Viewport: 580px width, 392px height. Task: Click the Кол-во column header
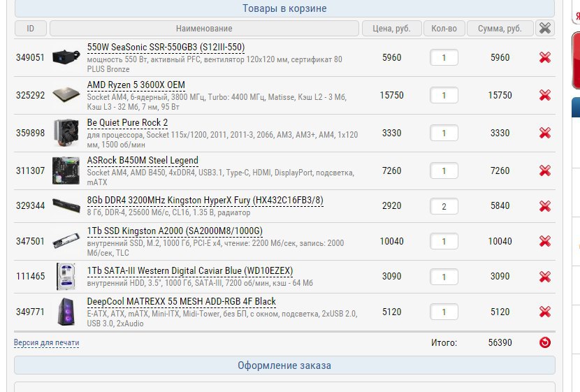[x=444, y=29]
